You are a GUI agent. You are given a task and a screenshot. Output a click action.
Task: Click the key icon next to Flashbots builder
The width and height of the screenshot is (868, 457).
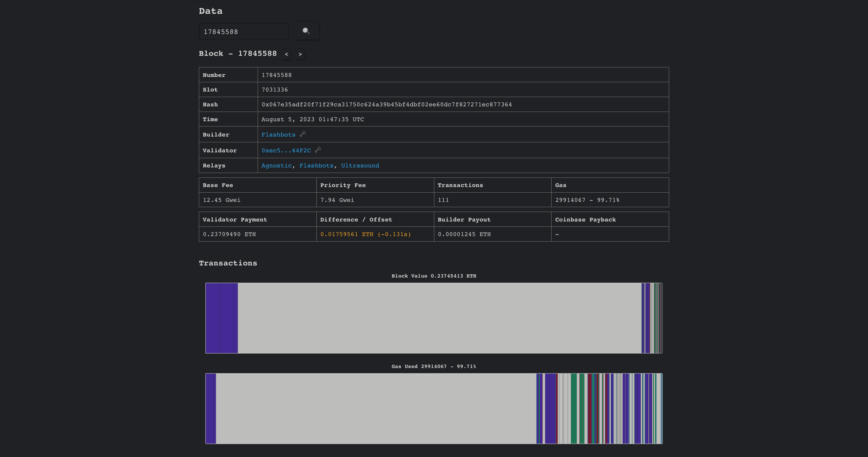pos(303,134)
